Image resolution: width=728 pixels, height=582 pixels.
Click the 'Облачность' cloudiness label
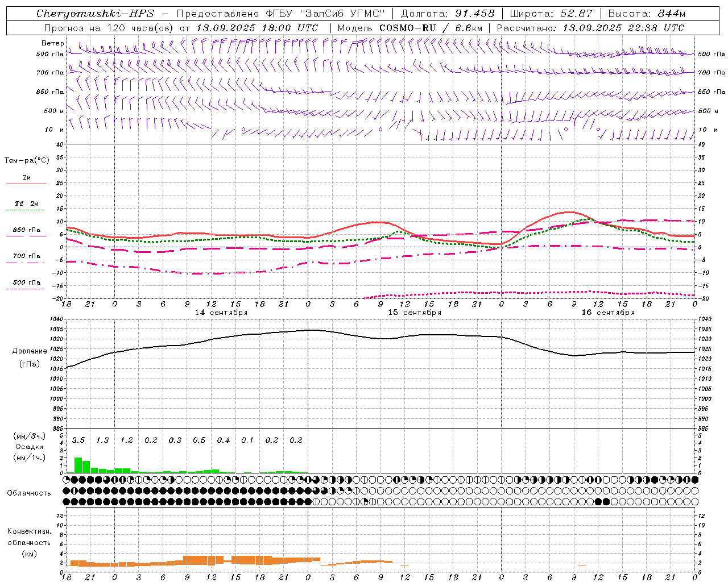click(x=29, y=493)
